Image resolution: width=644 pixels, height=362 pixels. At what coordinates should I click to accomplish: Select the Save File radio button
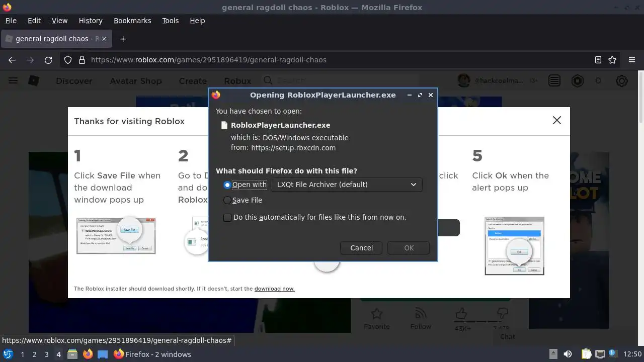pos(227,200)
